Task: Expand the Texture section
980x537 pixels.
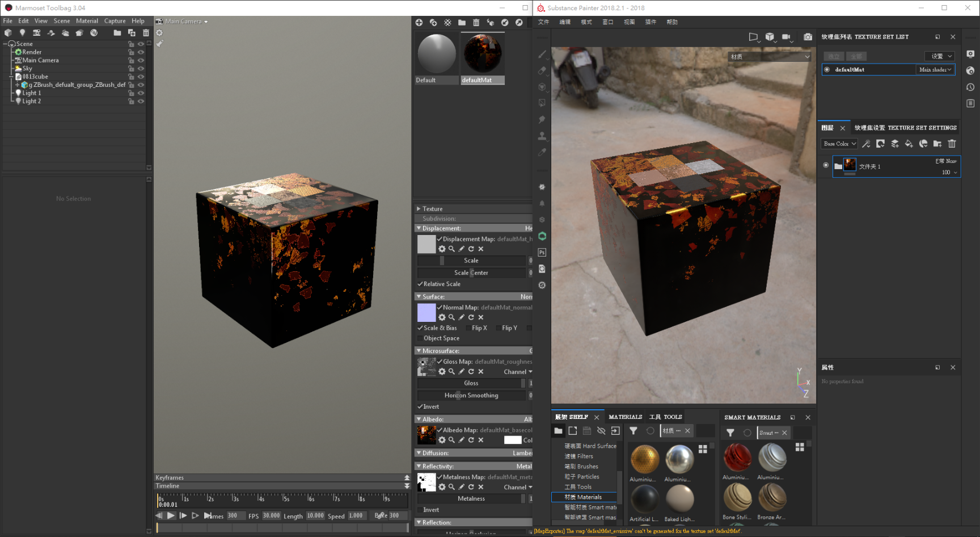Action: 419,209
